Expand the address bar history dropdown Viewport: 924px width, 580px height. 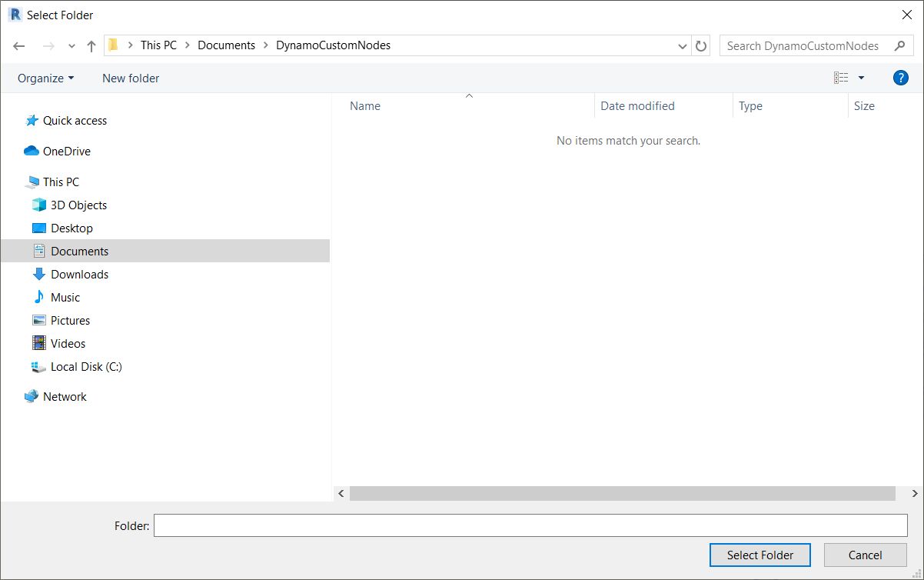pos(682,46)
